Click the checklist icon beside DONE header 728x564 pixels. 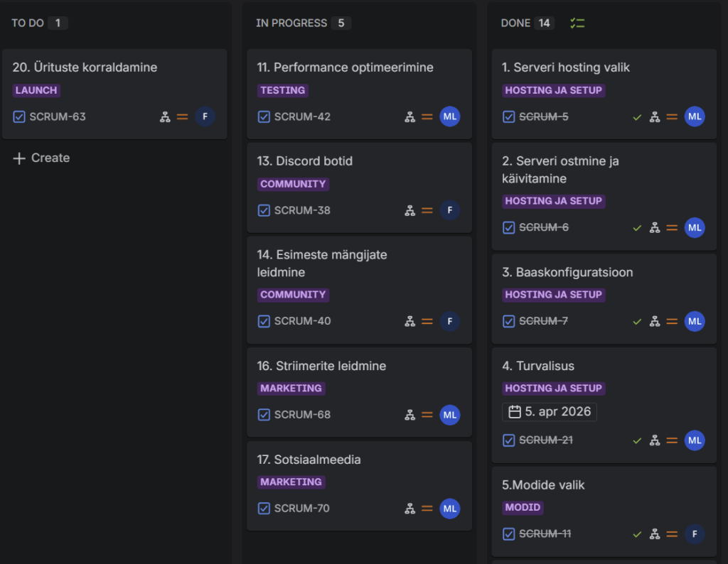[577, 23]
